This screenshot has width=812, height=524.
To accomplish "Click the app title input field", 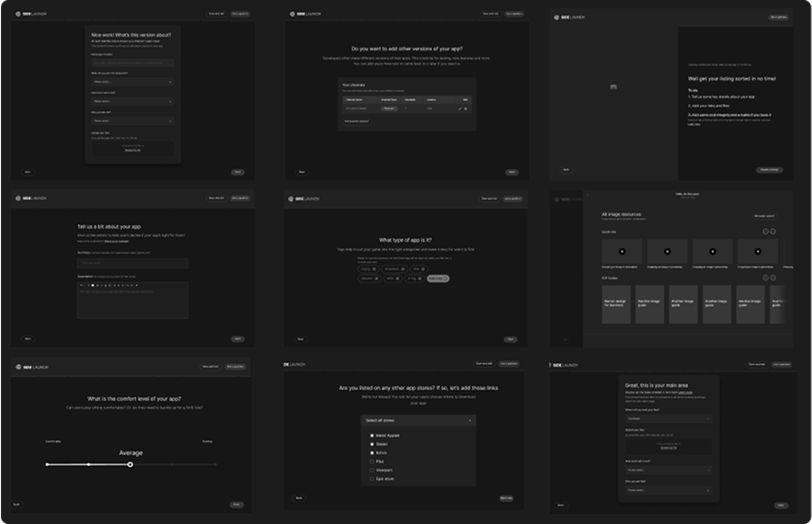I will pyautogui.click(x=132, y=263).
